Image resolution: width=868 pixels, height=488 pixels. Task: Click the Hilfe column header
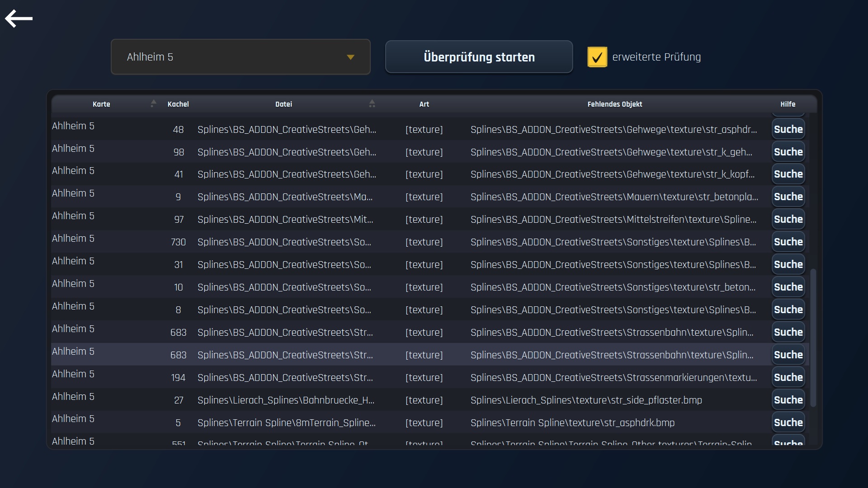click(x=788, y=104)
